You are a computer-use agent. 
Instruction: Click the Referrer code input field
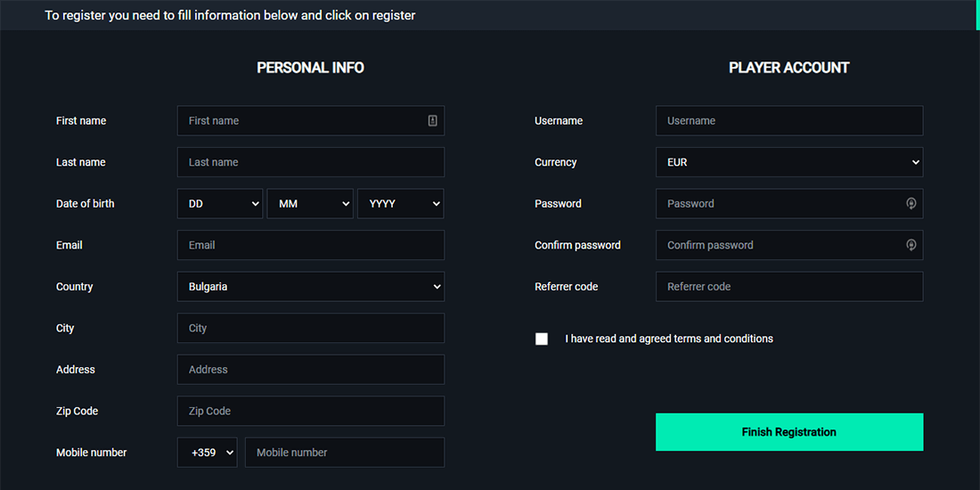(x=788, y=287)
